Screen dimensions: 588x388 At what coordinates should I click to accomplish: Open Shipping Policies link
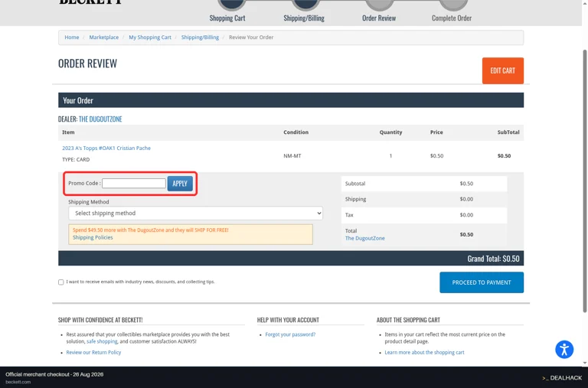click(x=93, y=237)
